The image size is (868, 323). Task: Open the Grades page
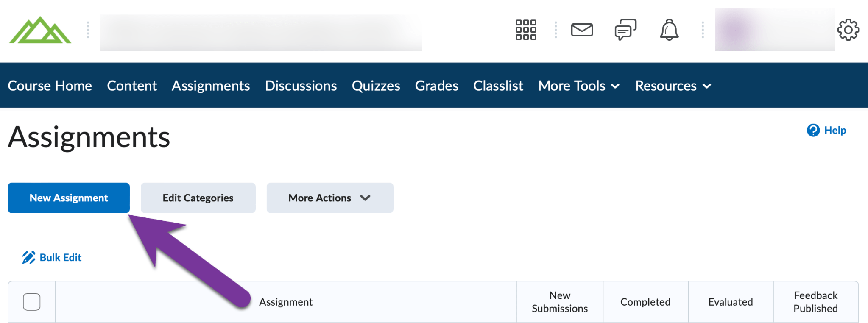click(436, 86)
